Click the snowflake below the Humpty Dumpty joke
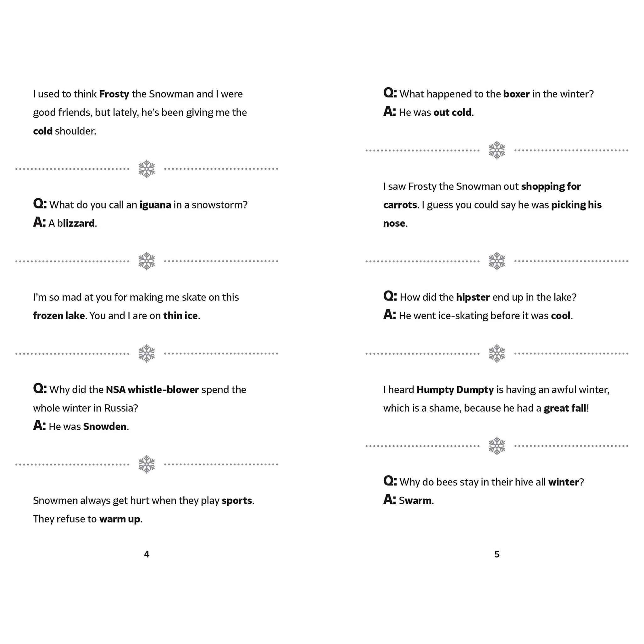The height and width of the screenshot is (644, 644). [497, 446]
